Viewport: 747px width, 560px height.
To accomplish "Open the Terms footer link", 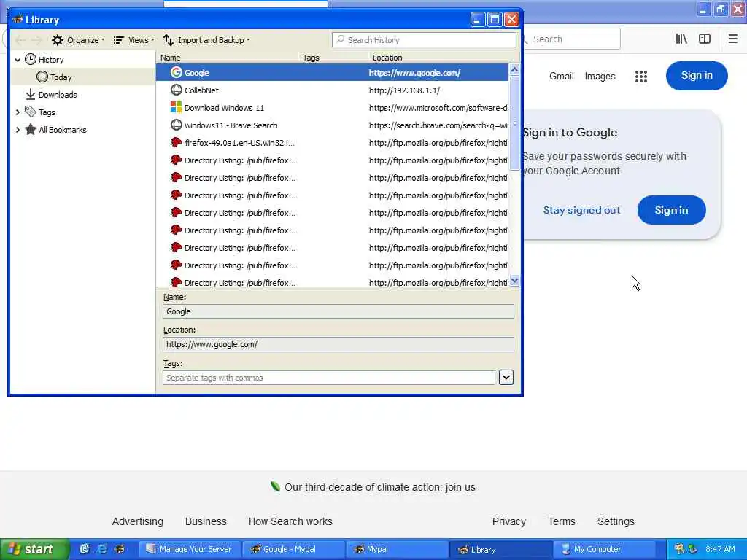I will pyautogui.click(x=562, y=521).
